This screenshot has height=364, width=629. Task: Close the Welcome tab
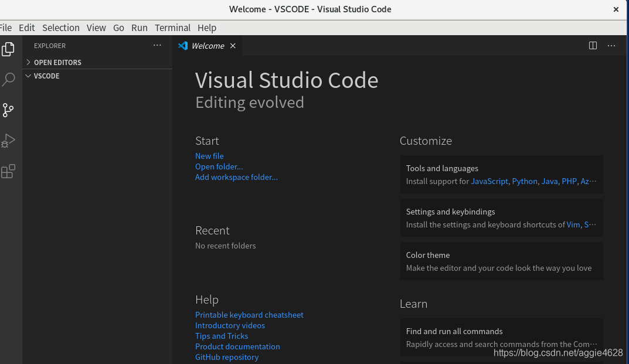point(233,46)
